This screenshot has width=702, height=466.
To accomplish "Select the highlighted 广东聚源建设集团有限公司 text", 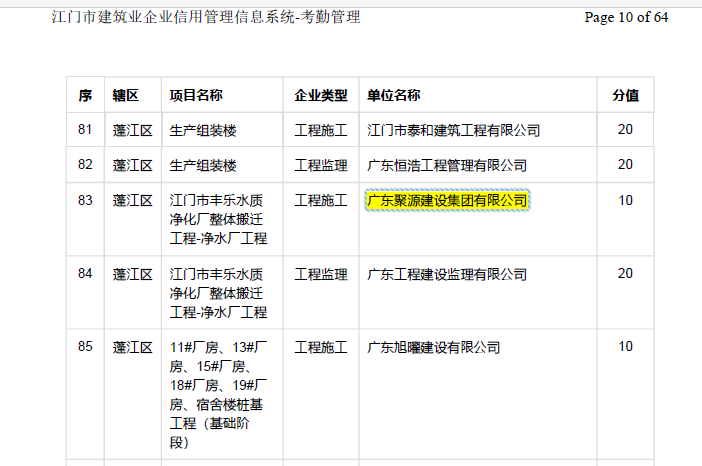I will (447, 201).
